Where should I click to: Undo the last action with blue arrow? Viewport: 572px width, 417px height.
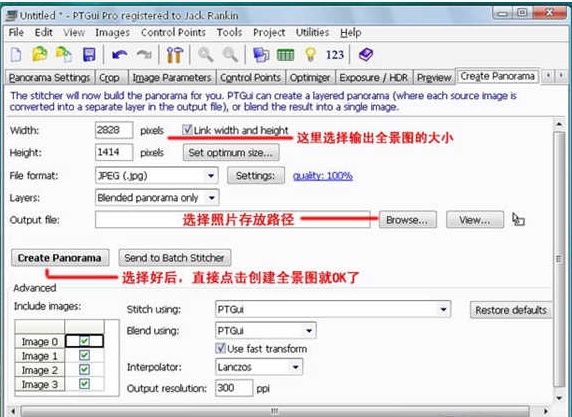click(119, 55)
